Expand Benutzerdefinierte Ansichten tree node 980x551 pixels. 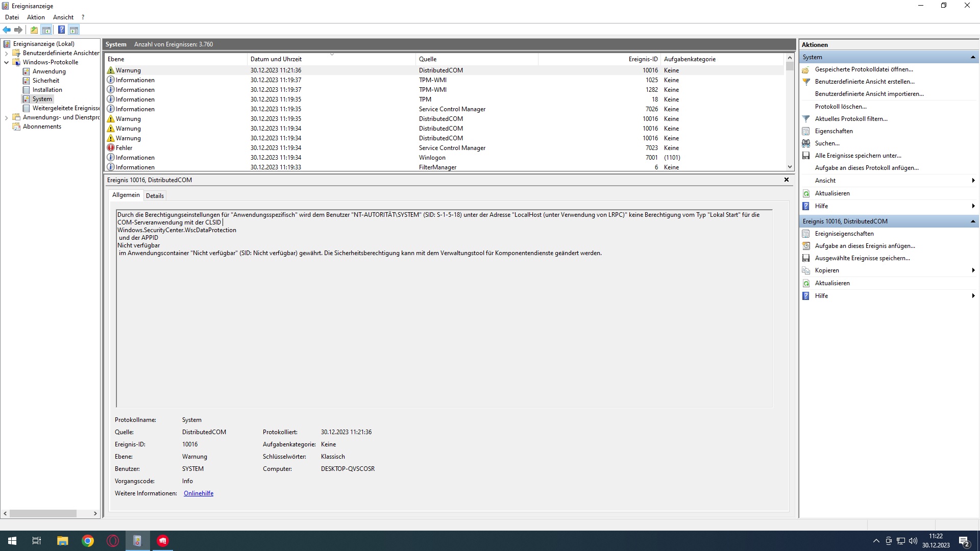click(x=6, y=53)
